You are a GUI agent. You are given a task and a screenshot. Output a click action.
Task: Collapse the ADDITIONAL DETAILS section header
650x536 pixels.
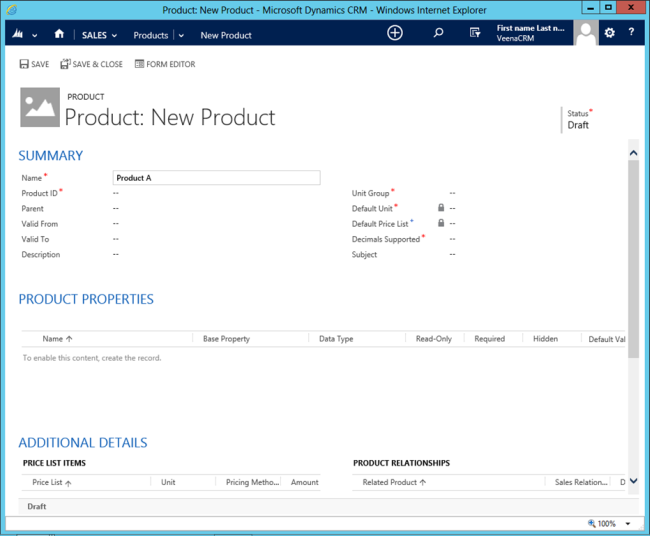click(83, 443)
